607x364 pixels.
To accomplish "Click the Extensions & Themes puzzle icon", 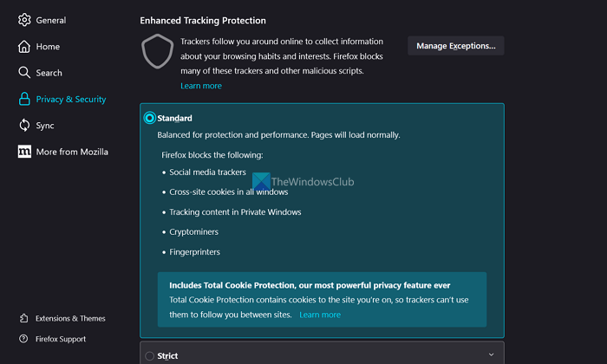I will tap(23, 318).
